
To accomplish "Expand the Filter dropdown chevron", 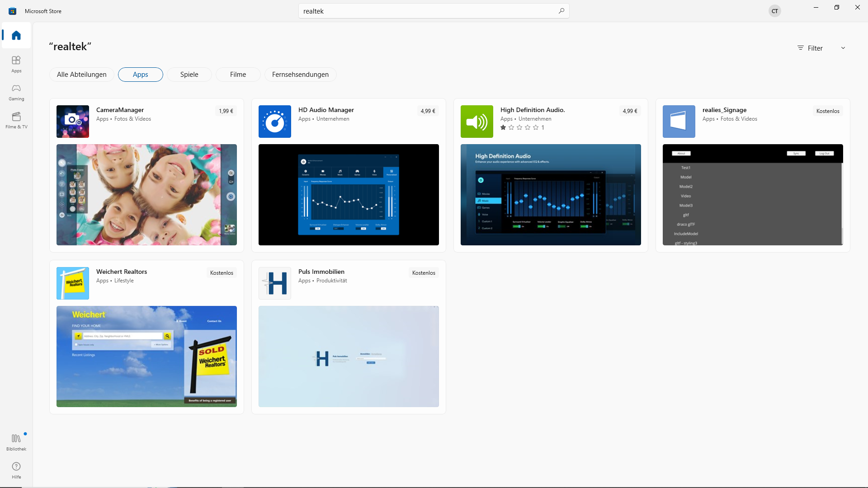I will [843, 48].
